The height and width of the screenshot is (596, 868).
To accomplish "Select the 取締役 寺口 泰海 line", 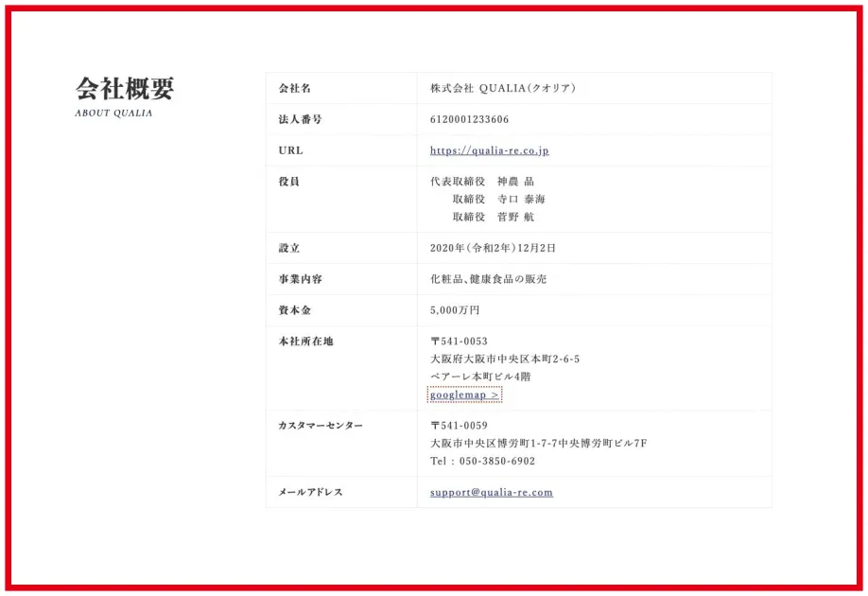I will [498, 200].
